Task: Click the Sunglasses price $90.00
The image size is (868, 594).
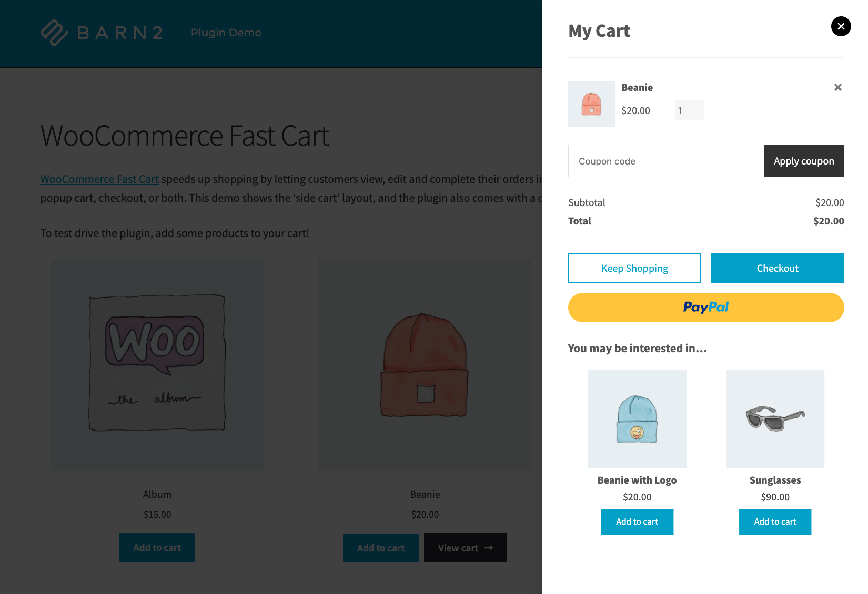Action: pyautogui.click(x=775, y=497)
